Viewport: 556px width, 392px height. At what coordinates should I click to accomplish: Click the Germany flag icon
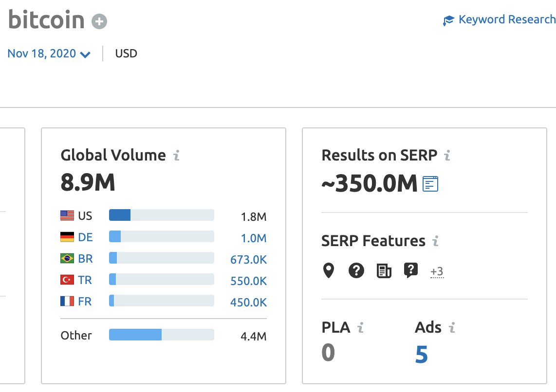pyautogui.click(x=66, y=236)
